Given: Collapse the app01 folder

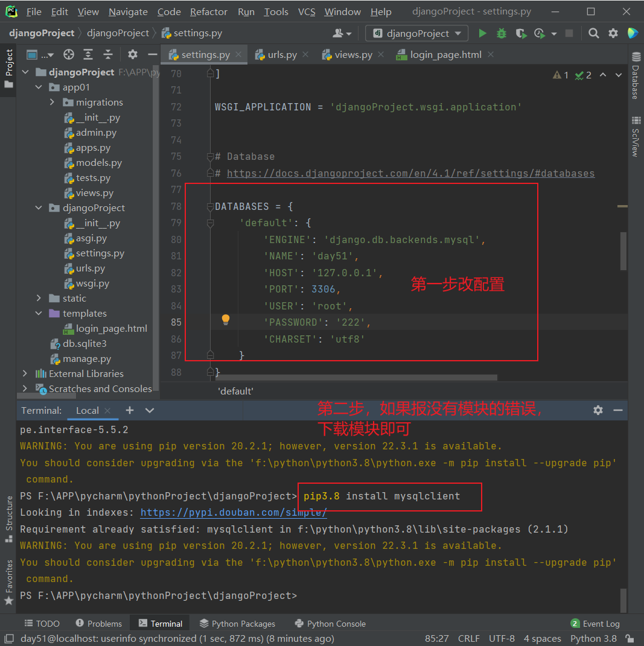Looking at the screenshot, I should pyautogui.click(x=39, y=87).
